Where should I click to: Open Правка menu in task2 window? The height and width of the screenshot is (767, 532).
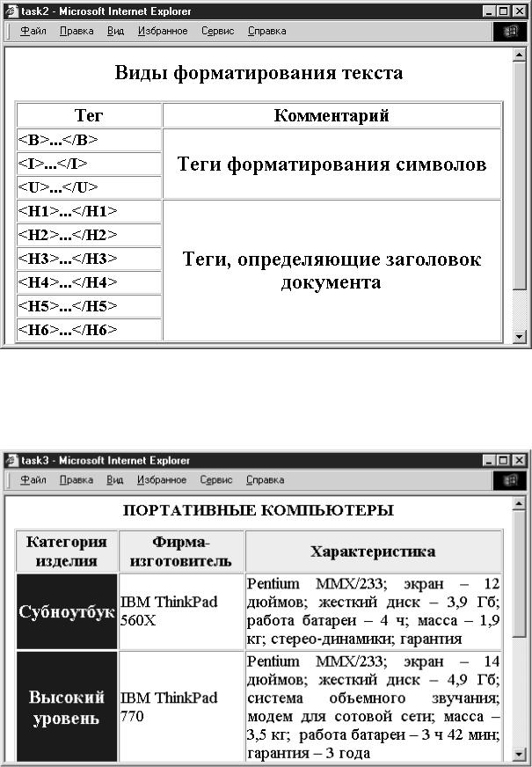click(77, 31)
